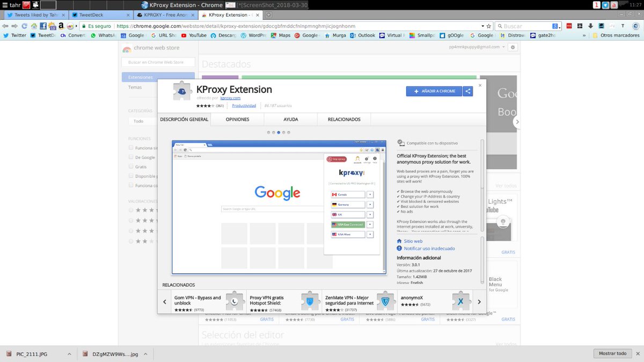The image size is (644, 362).
Task: Open the Ayuda tab
Action: (x=291, y=120)
